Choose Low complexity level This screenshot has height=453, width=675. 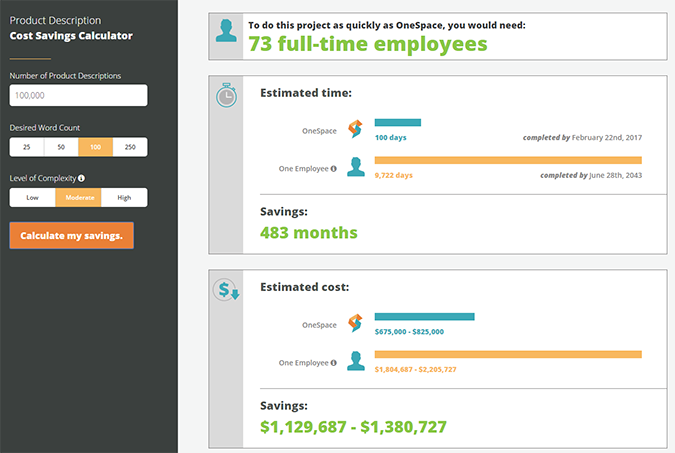click(x=32, y=197)
